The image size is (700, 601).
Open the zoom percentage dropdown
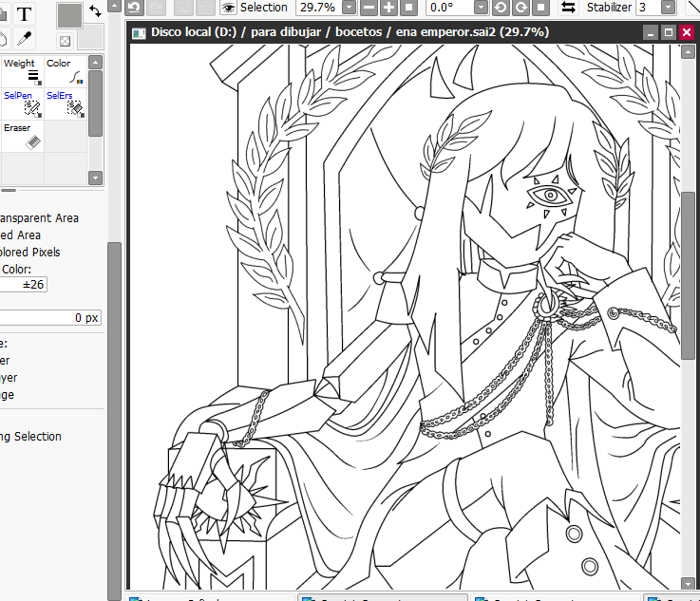coord(349,8)
